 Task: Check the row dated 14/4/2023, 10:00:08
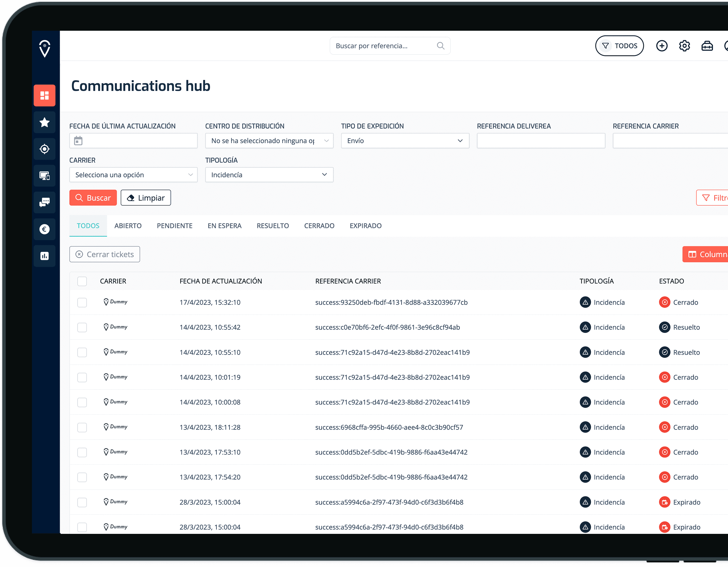coord(82,402)
